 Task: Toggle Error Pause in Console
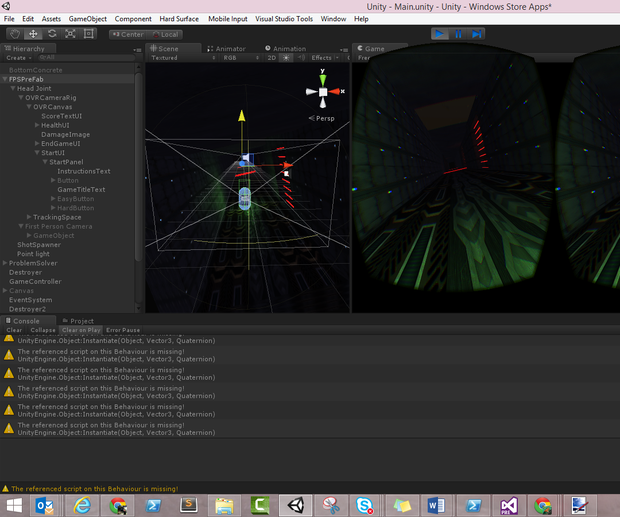[123, 330]
